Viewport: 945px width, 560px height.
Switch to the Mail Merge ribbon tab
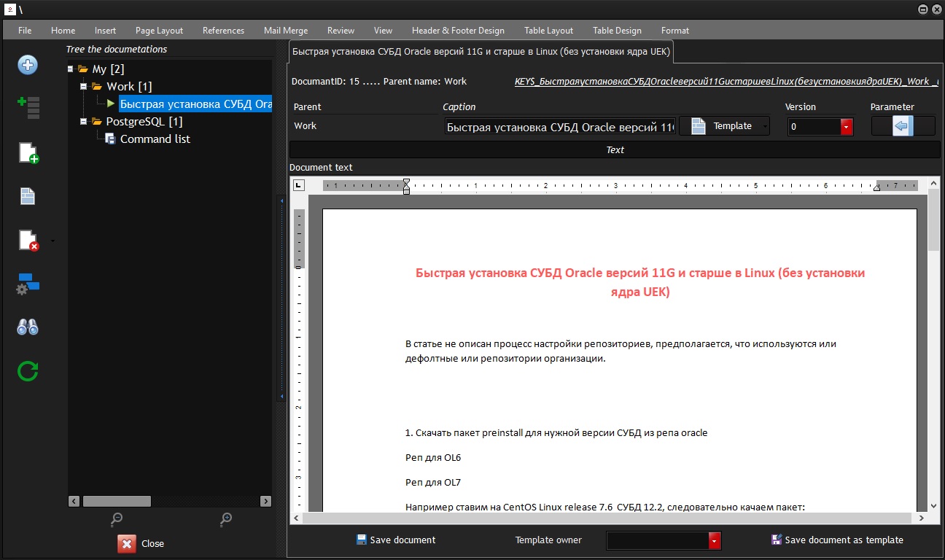point(285,30)
